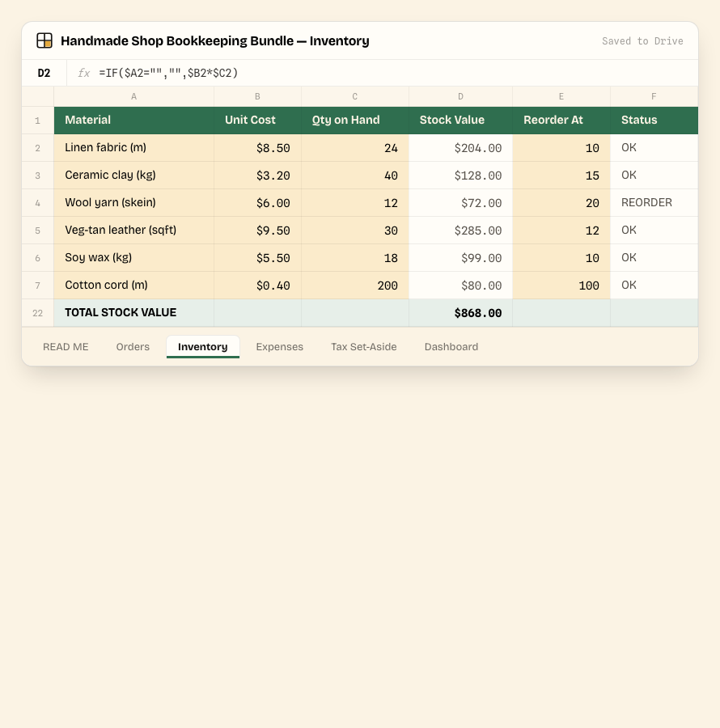
Task: Select column A header
Action: point(133,96)
